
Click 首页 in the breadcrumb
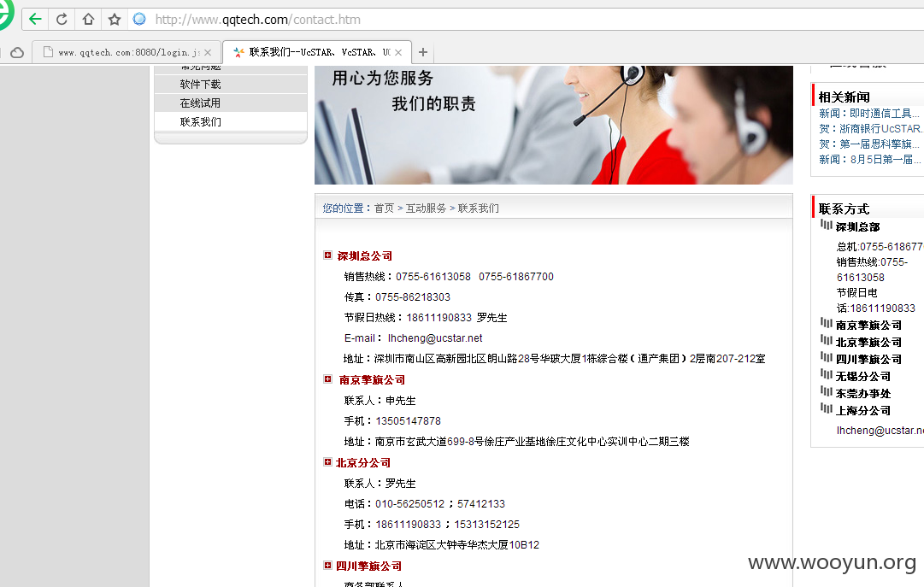click(x=384, y=208)
